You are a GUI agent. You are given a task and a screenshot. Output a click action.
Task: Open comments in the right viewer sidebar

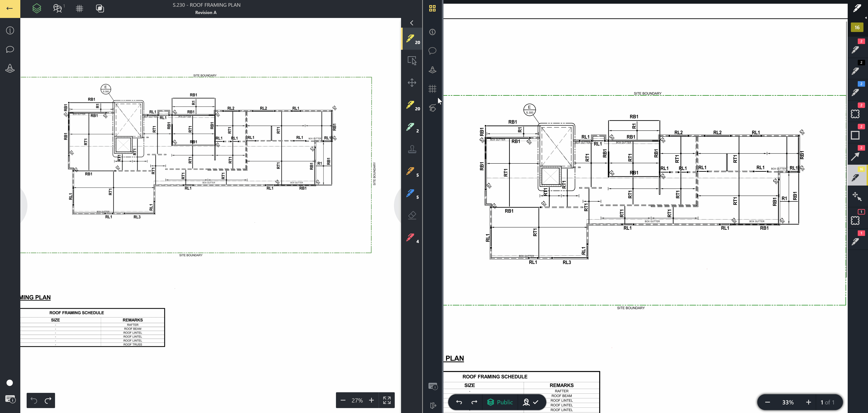[432, 51]
